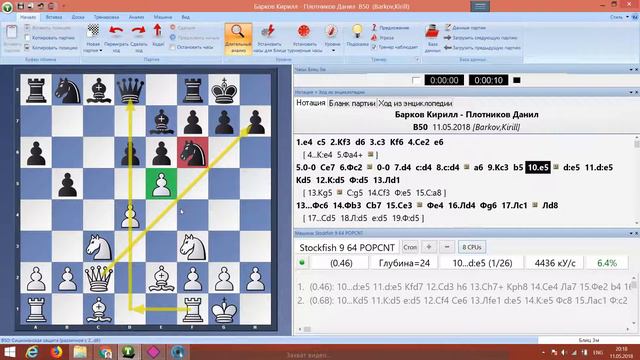Open the New Game dropdown arrow

tap(101, 51)
